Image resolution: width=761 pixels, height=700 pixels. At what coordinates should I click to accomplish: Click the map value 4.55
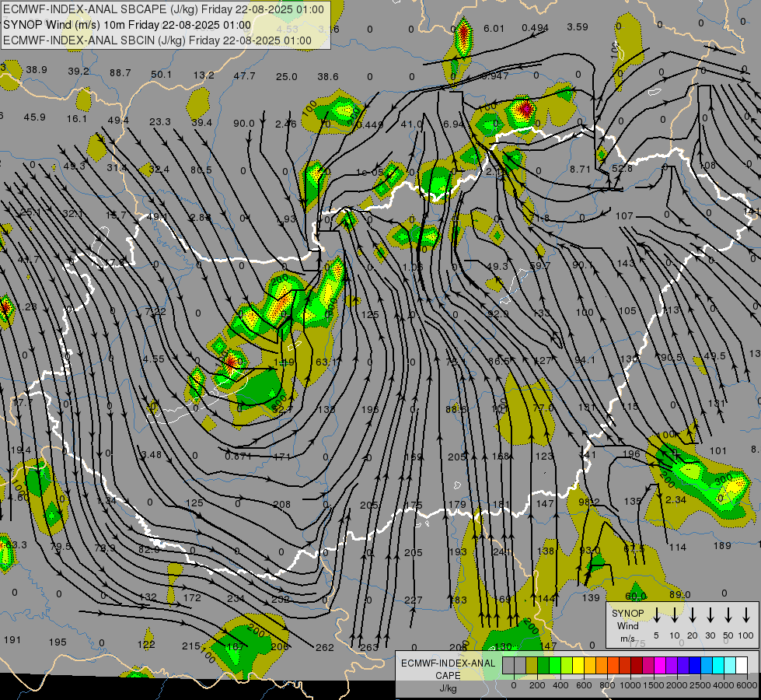(x=153, y=359)
